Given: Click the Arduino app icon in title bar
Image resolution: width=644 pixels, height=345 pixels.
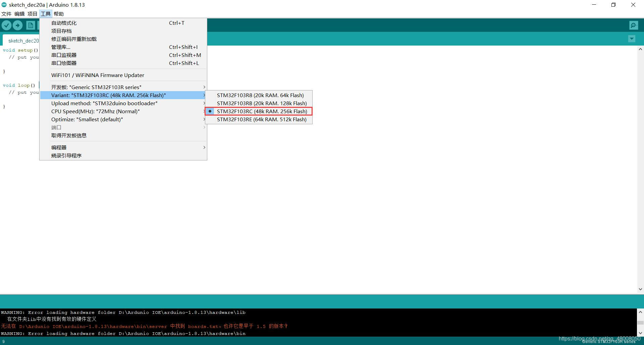Looking at the screenshot, I should (4, 5).
